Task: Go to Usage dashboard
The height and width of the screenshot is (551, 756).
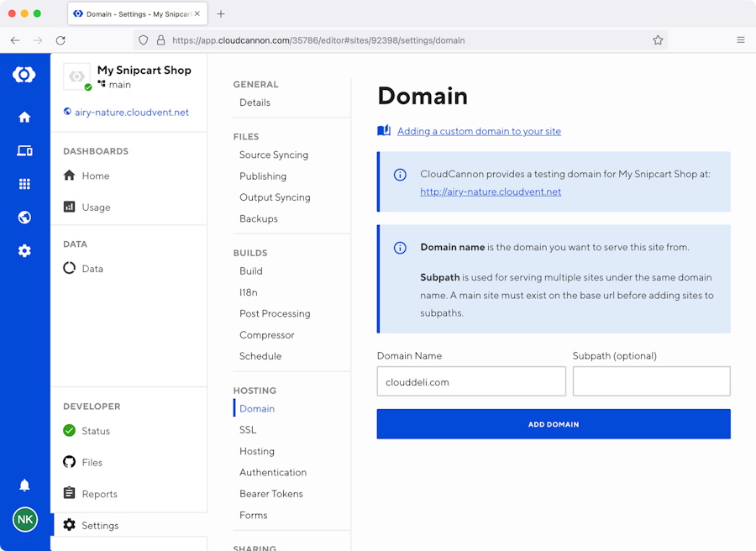Action: coord(96,207)
